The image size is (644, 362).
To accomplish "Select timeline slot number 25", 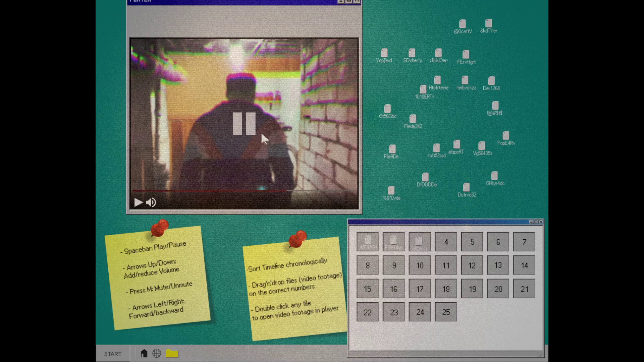I will [x=446, y=312].
